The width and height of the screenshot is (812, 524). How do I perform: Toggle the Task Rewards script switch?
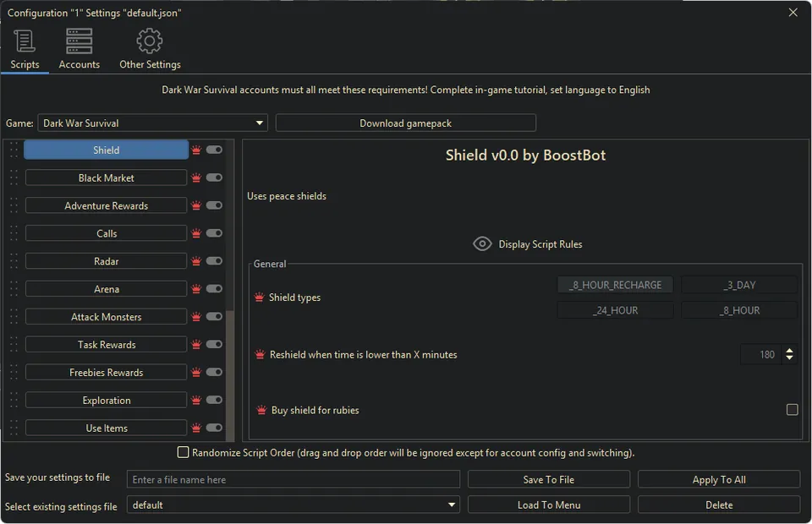pyautogui.click(x=214, y=344)
